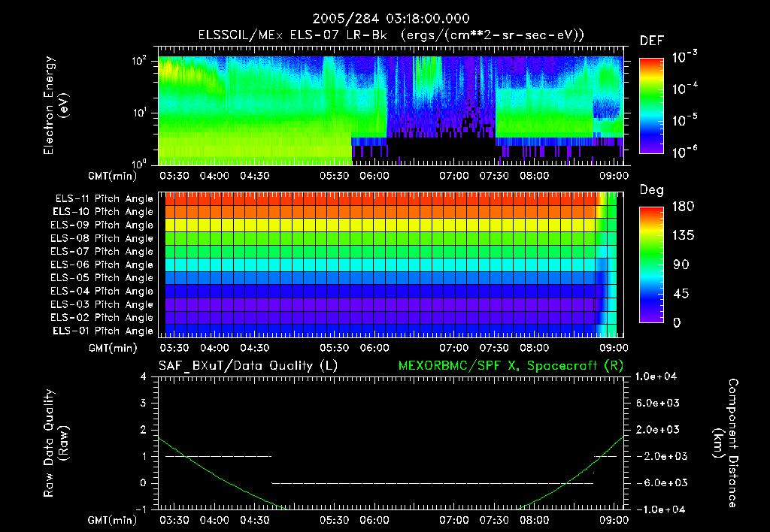Viewport: 770px width, 532px height.
Task: Click the 05:30 tick label below spectrogram
Action: [x=335, y=176]
